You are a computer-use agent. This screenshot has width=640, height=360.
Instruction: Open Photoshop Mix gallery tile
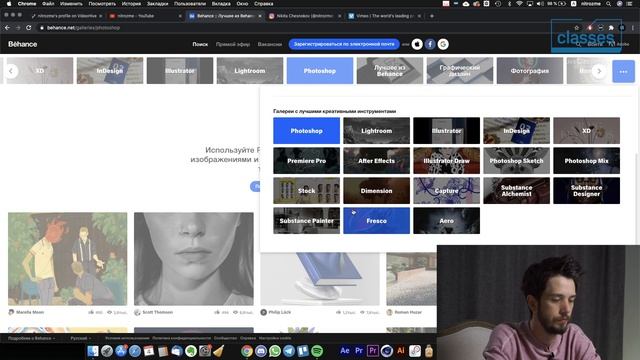point(587,161)
